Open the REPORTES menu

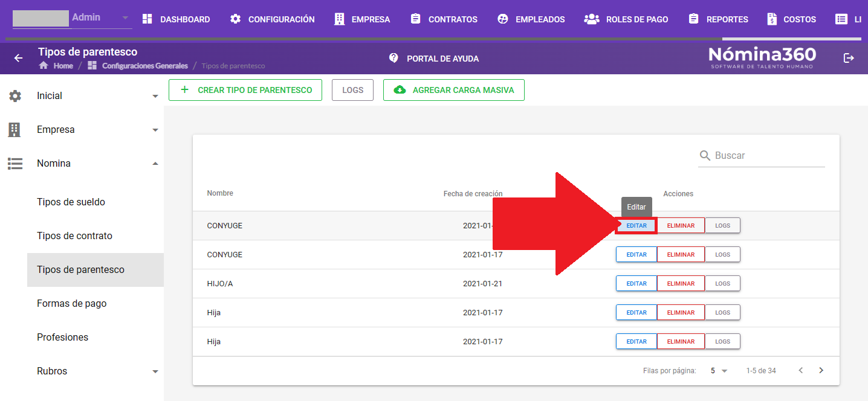719,19
